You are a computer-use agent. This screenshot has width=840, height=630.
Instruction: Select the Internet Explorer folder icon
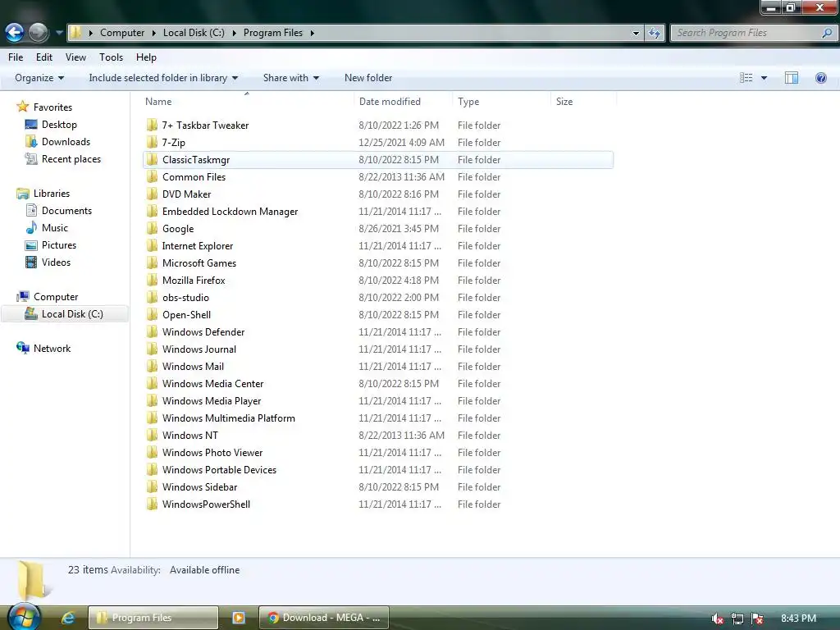pyautogui.click(x=152, y=245)
